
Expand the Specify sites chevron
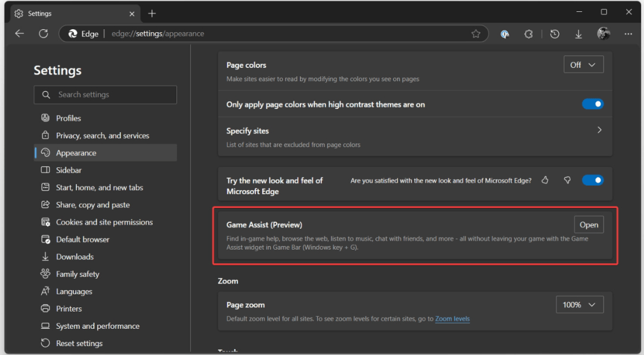point(599,130)
